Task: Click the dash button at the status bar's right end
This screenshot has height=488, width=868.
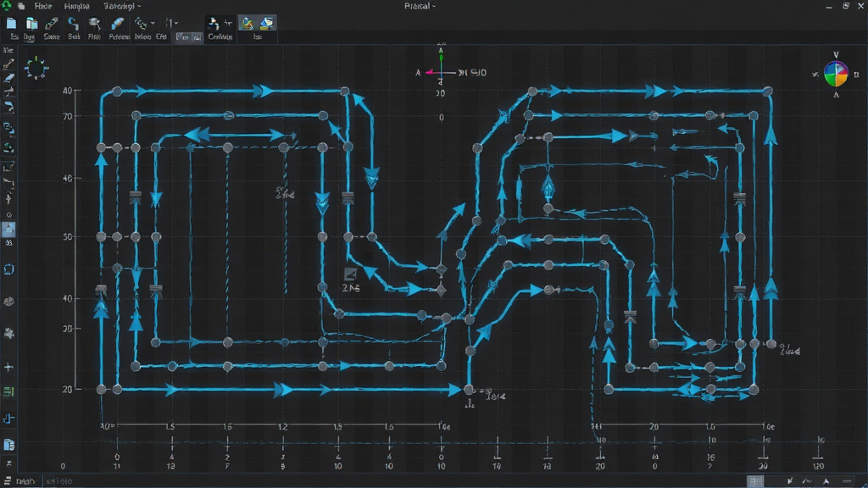Action: click(847, 481)
